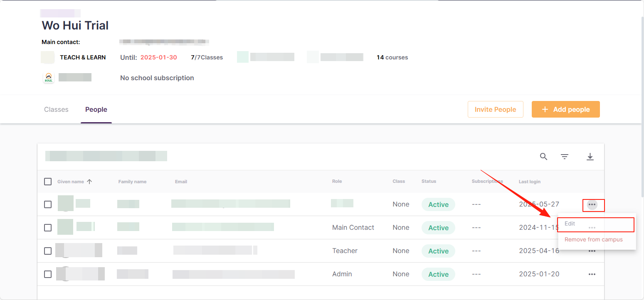Open the filter list icon
The width and height of the screenshot is (644, 300).
pyautogui.click(x=564, y=157)
